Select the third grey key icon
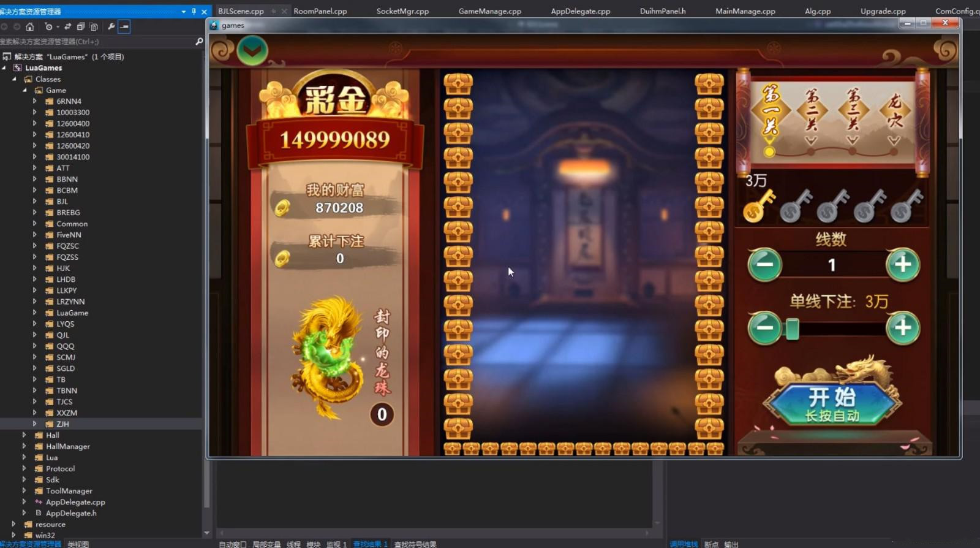Image resolution: width=980 pixels, height=548 pixels. (832, 205)
